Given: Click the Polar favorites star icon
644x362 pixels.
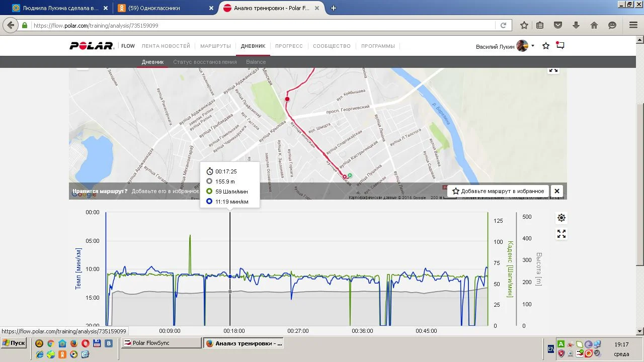Looking at the screenshot, I should point(546,46).
